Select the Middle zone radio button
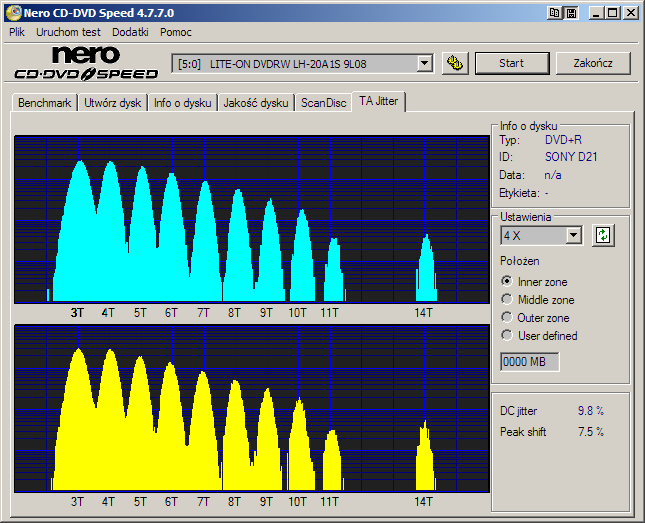 pyautogui.click(x=507, y=299)
